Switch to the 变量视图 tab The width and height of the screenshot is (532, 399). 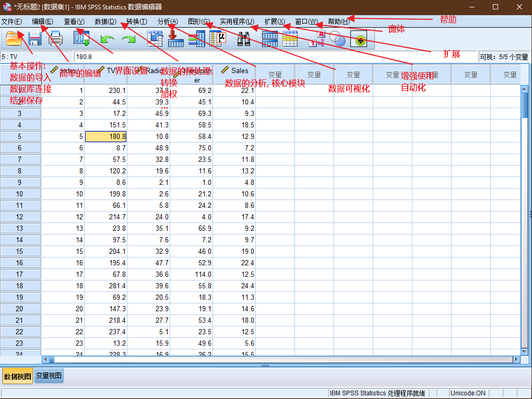click(49, 375)
